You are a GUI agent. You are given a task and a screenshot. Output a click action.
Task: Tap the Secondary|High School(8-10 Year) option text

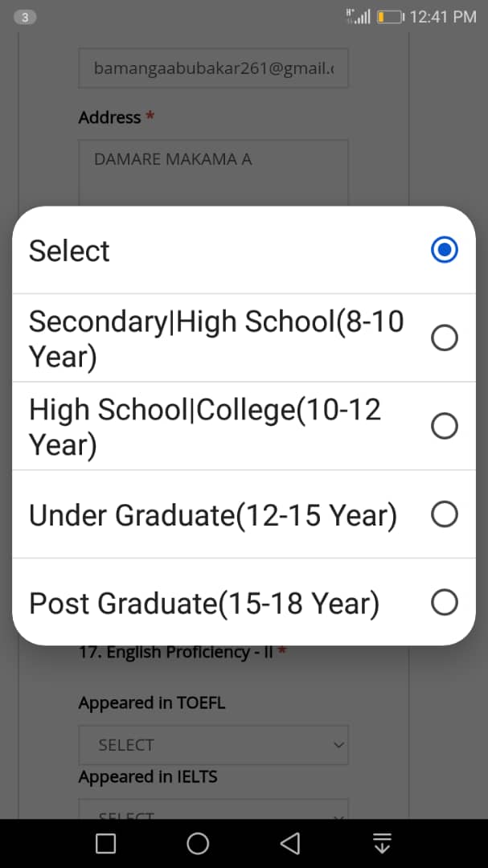click(x=216, y=338)
